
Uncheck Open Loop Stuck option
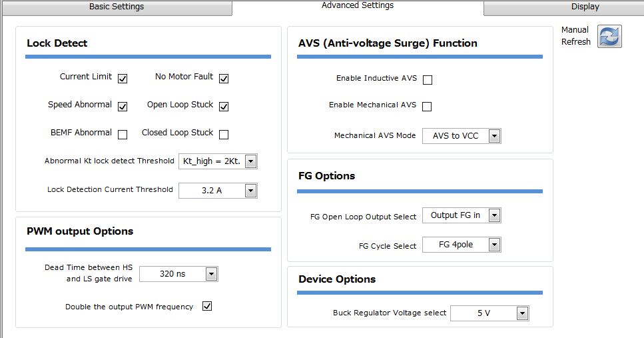click(x=223, y=107)
